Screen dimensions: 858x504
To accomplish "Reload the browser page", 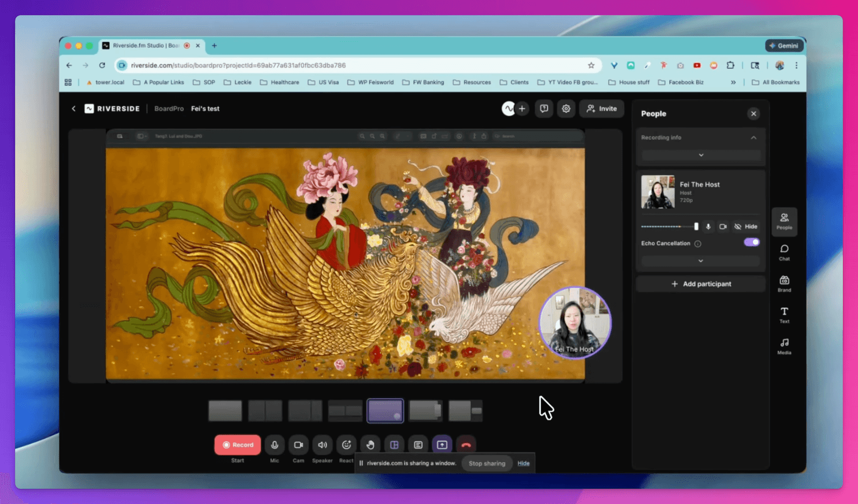I will point(102,65).
